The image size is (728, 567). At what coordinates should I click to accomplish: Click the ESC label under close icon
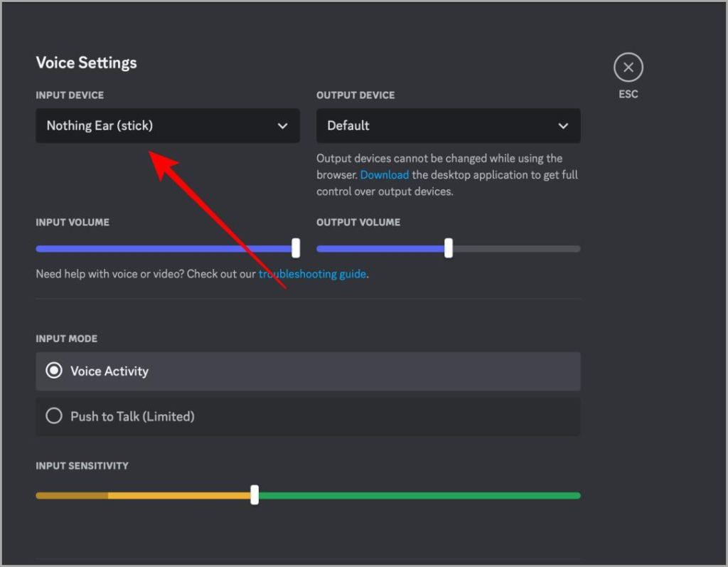[x=628, y=94]
